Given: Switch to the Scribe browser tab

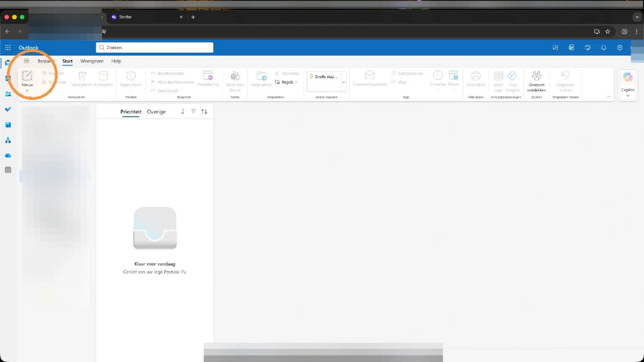Looking at the screenshot, I should [146, 17].
